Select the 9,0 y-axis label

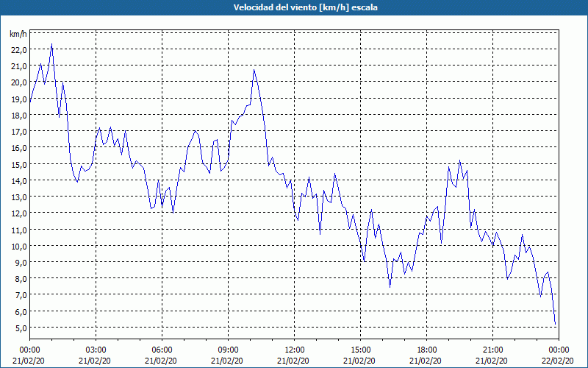[x=21, y=263]
